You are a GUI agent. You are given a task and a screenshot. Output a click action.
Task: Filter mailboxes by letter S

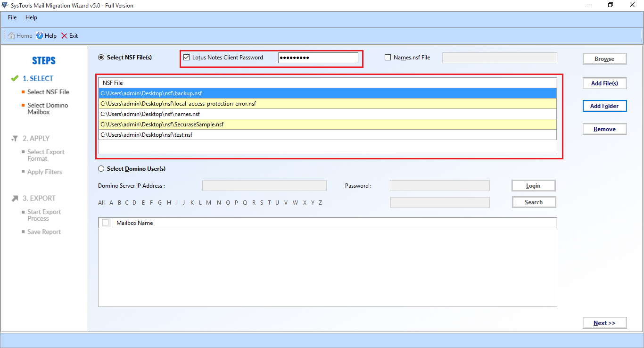(x=262, y=203)
